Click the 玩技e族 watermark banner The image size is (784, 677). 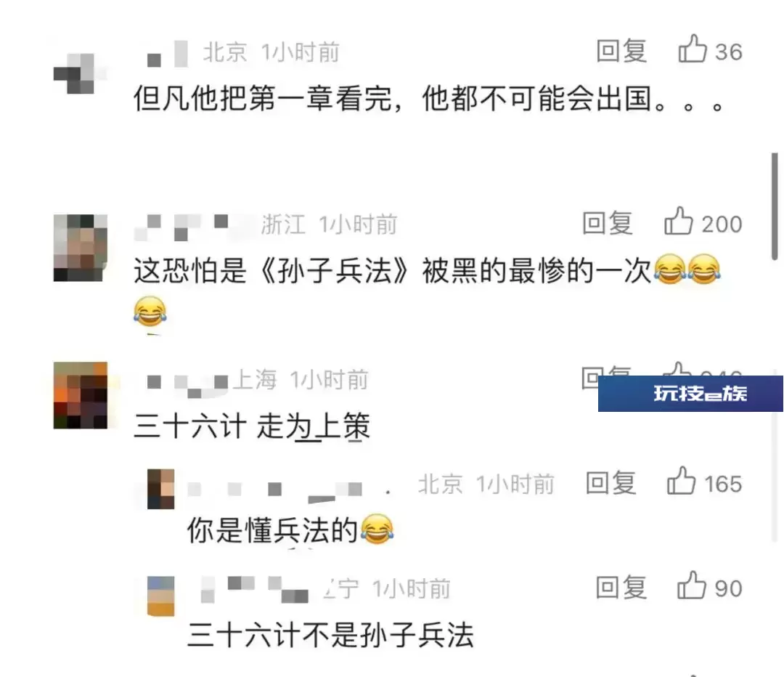pos(690,394)
